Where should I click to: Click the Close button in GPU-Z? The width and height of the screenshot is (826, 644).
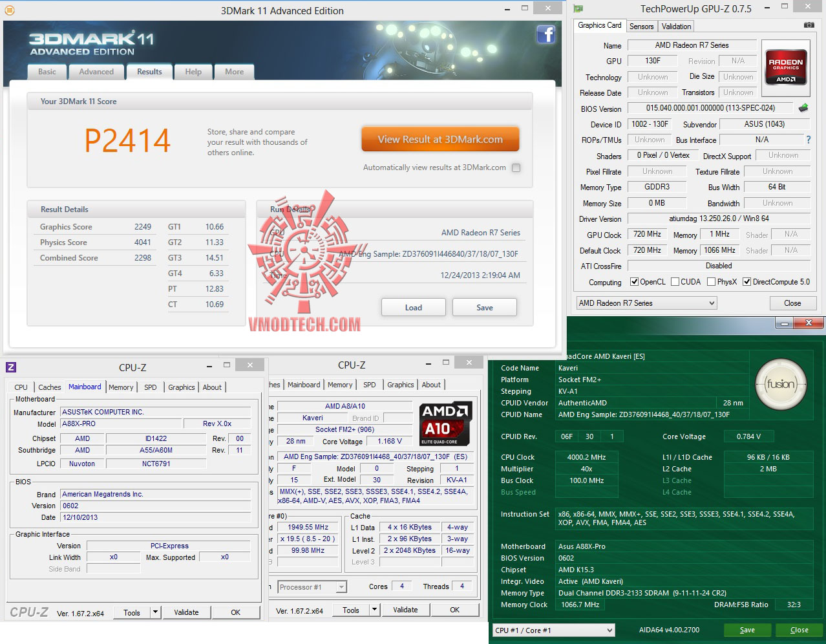(x=792, y=303)
